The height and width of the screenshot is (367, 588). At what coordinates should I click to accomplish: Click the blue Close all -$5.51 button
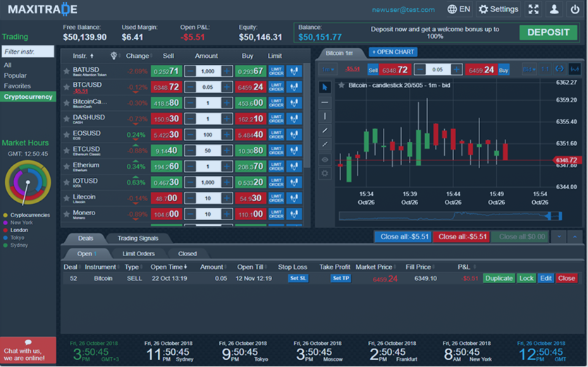tap(403, 237)
